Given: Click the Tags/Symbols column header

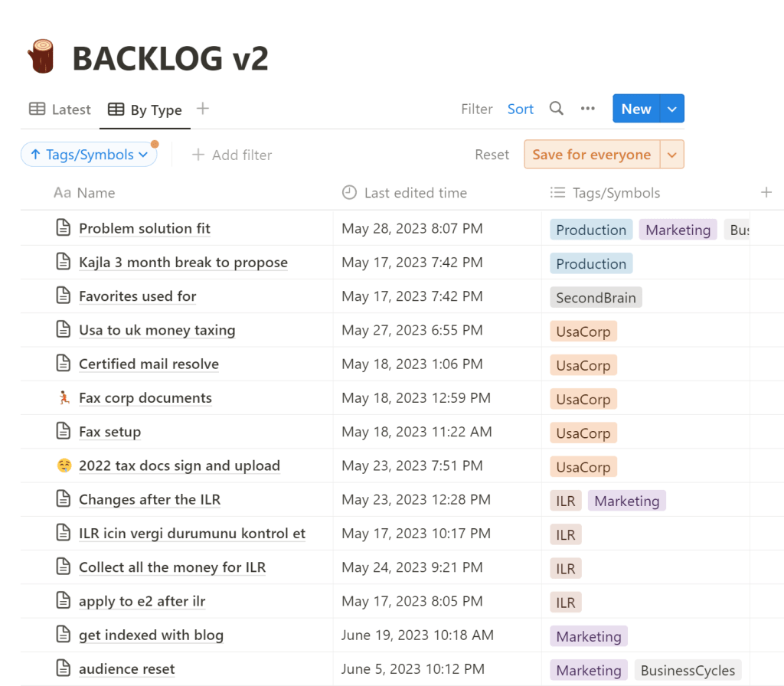Looking at the screenshot, I should [605, 193].
